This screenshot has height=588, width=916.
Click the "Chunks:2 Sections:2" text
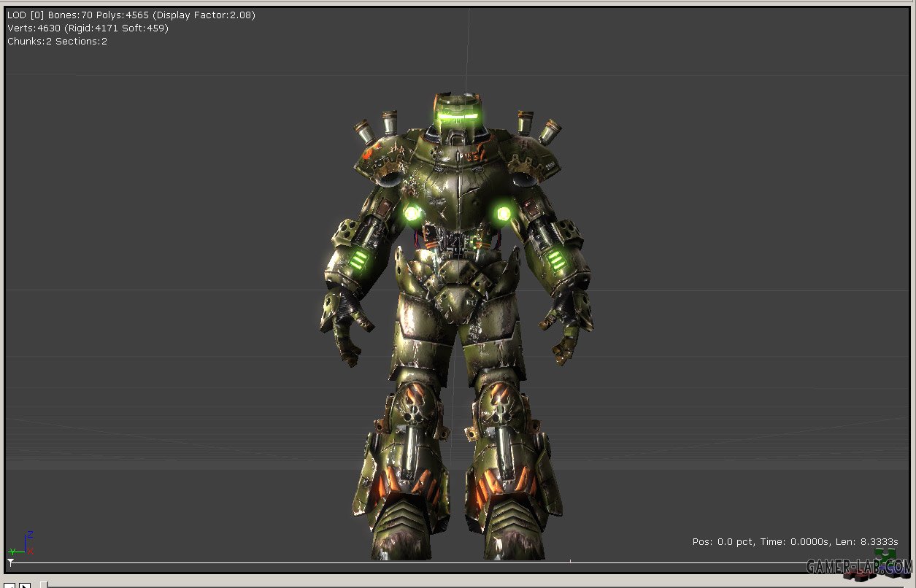(x=57, y=41)
